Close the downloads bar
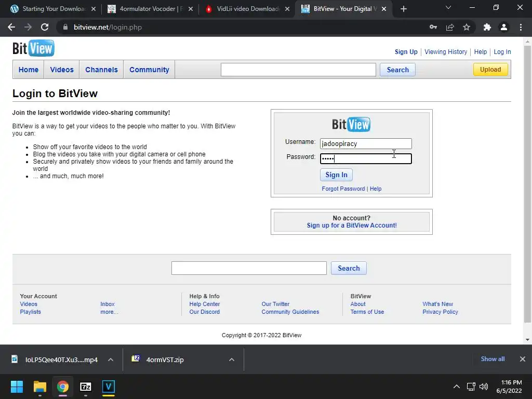Image resolution: width=532 pixels, height=399 pixels. pos(523,359)
